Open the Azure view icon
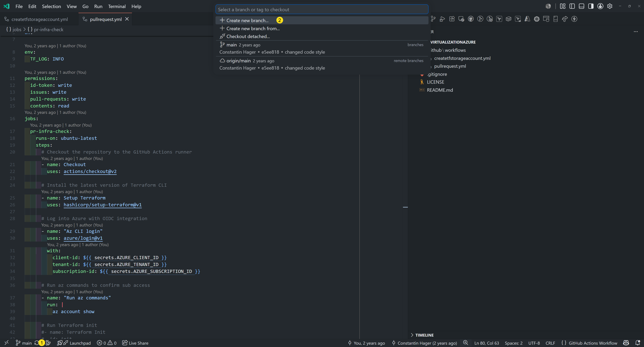Viewport: 644px width, 347px height. click(x=527, y=19)
